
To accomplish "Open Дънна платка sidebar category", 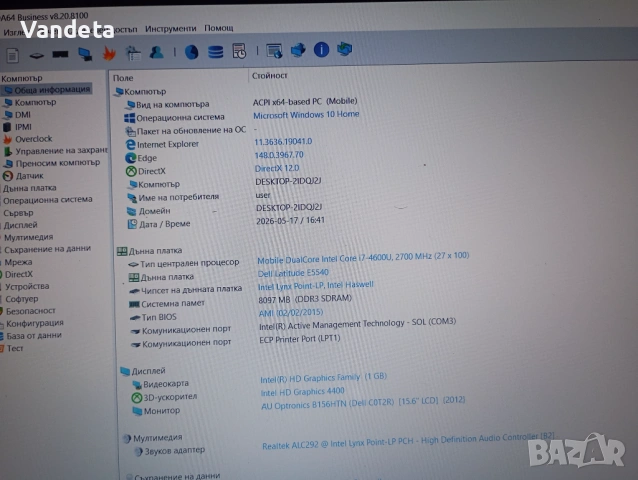I will pyautogui.click(x=30, y=188).
